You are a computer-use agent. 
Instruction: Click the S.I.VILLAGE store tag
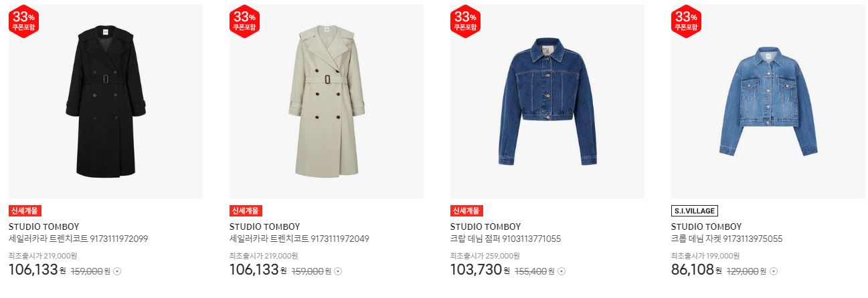[695, 211]
